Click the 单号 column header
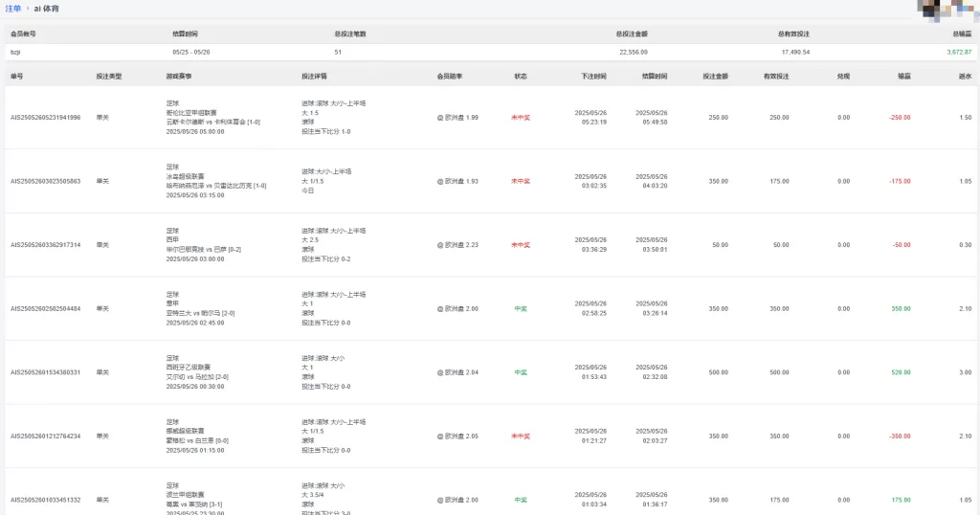This screenshot has height=515, width=980. tap(17, 77)
